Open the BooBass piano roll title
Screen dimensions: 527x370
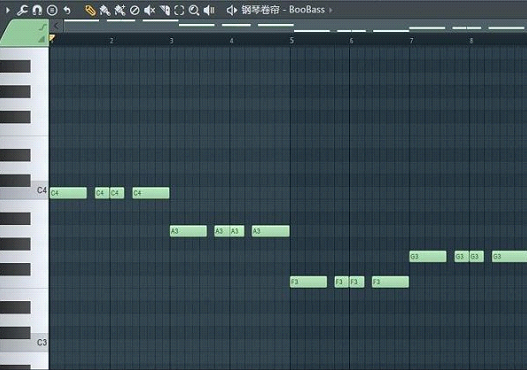(283, 10)
